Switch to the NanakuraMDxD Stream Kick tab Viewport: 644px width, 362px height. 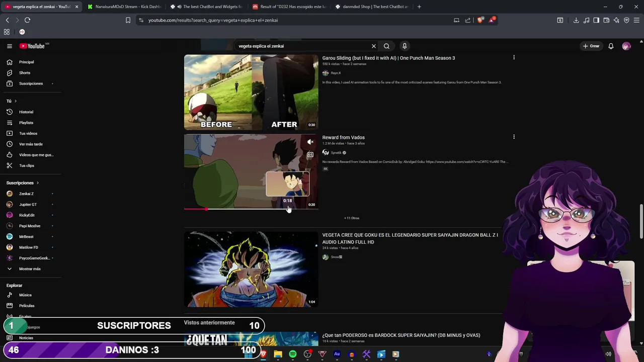coord(123,7)
